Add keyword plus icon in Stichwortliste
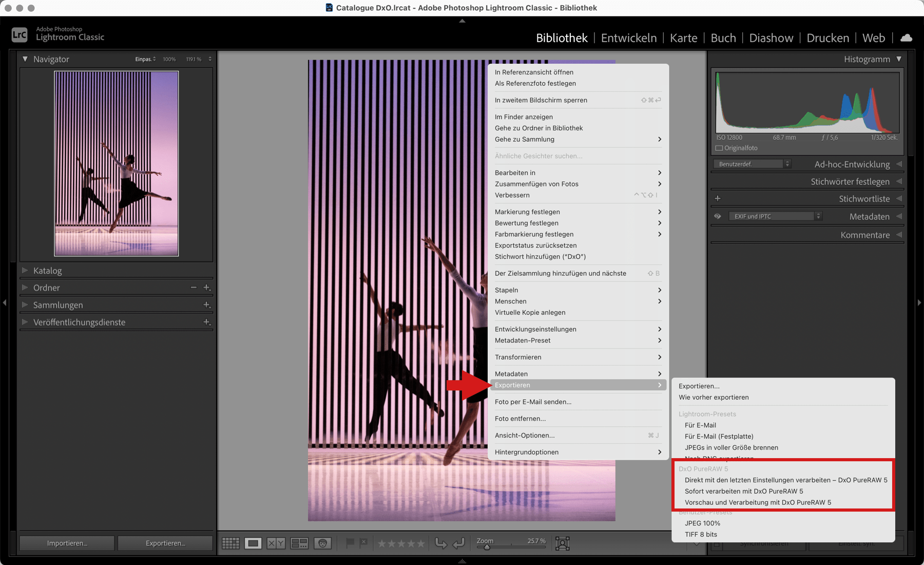The image size is (924, 565). click(718, 199)
